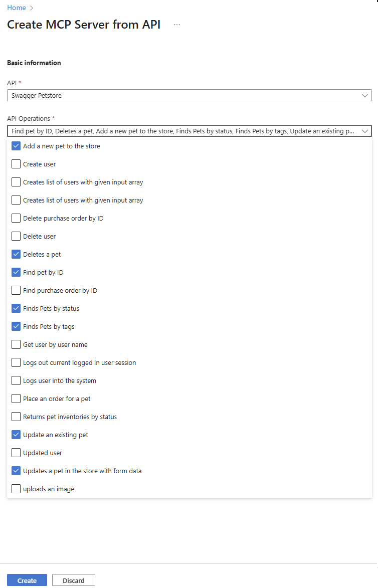Go to the Home breadcrumb link

tap(17, 8)
